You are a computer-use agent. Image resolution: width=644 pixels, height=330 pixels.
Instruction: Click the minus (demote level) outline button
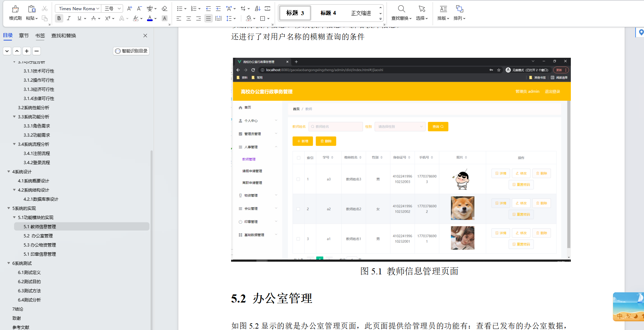(37, 51)
